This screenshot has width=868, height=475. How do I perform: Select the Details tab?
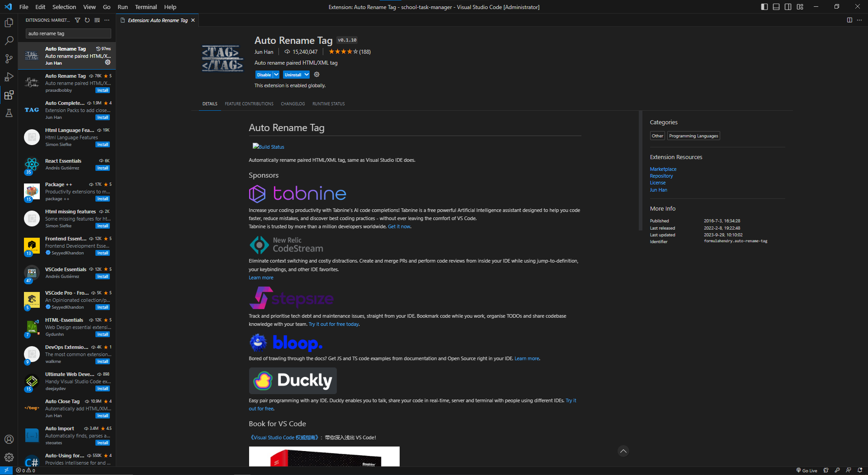[210, 104]
